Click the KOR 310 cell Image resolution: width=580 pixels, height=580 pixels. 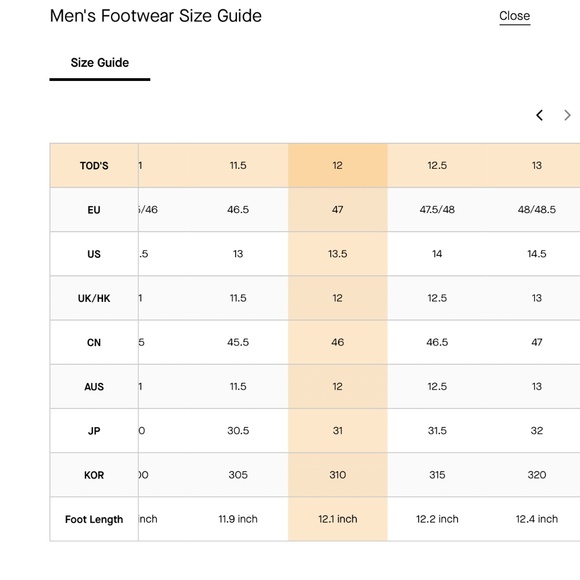click(337, 475)
